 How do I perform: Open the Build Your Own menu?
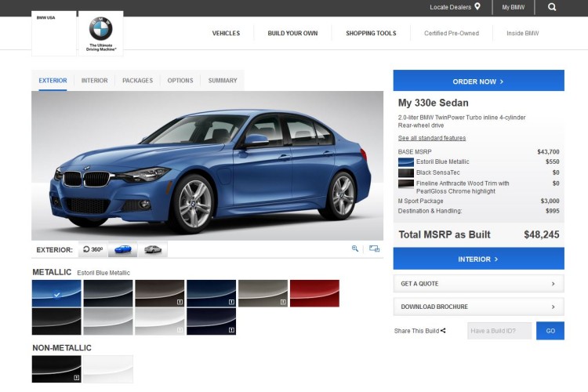[x=292, y=33]
